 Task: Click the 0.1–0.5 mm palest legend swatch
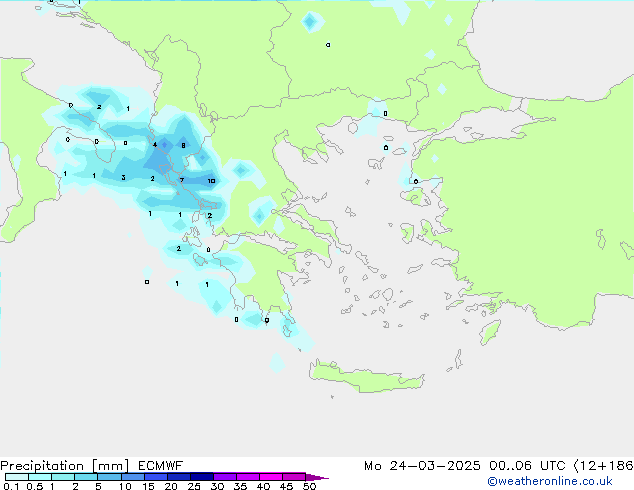pos(17,477)
